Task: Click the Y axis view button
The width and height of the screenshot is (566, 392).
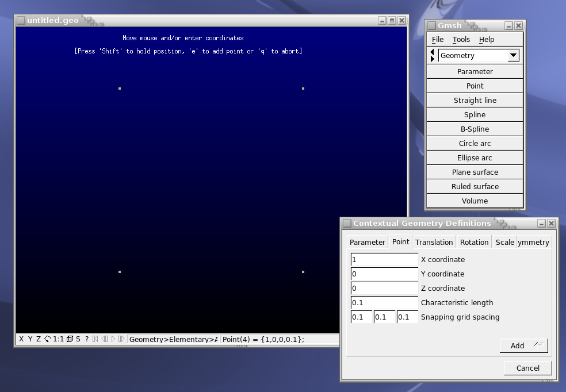Action: [30, 339]
